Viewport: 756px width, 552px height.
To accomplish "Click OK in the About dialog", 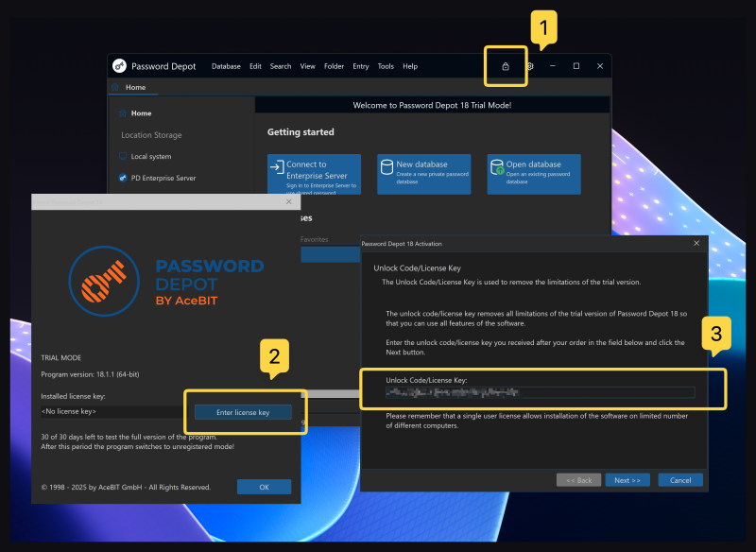I will [x=265, y=487].
